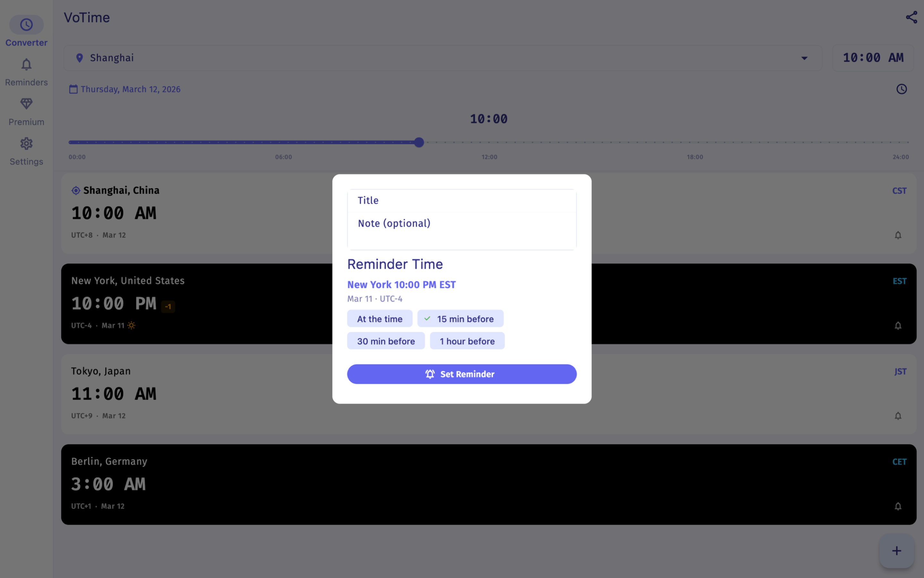Viewport: 924px width, 578px height.
Task: Click the time slider handle
Action: tap(419, 142)
